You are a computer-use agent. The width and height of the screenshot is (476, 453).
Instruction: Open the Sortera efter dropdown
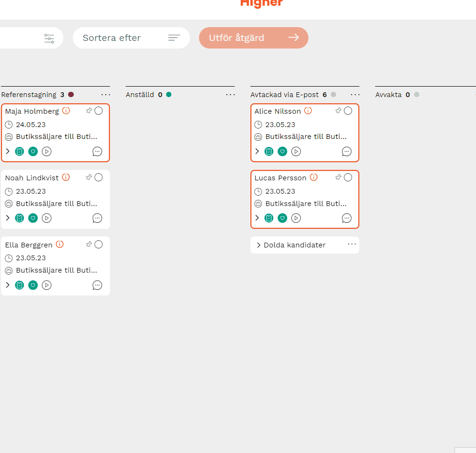point(131,38)
